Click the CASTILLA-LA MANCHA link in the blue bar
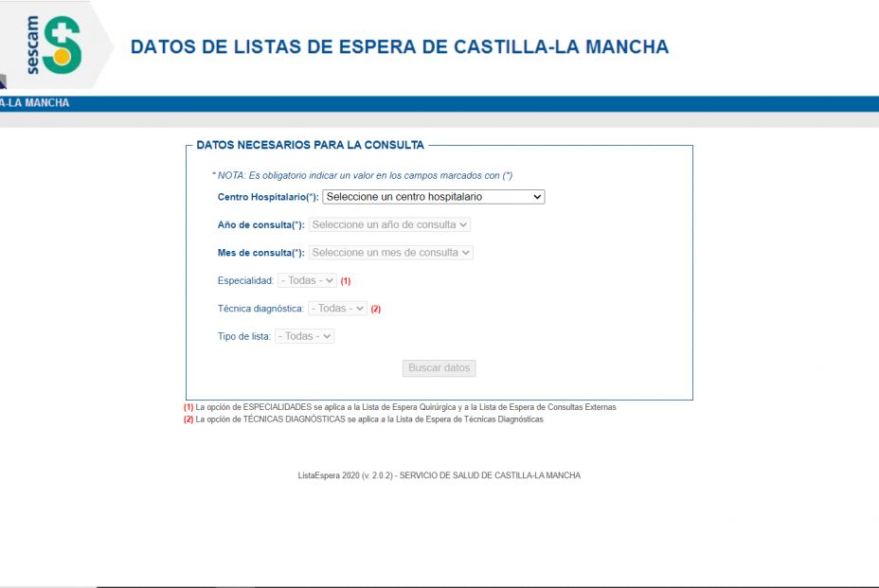 35,101
